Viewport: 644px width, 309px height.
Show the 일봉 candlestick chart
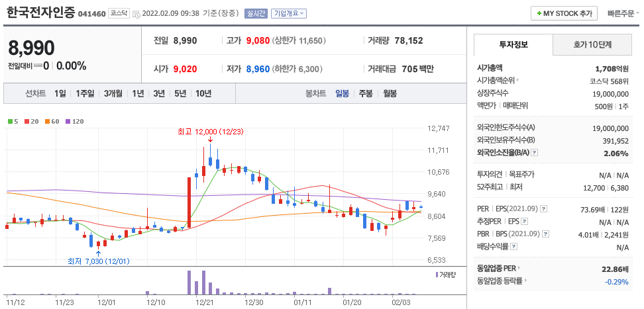pos(342,93)
